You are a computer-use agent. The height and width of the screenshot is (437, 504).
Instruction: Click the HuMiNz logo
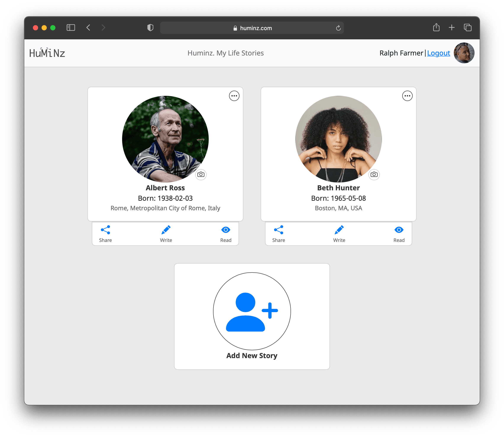point(47,53)
